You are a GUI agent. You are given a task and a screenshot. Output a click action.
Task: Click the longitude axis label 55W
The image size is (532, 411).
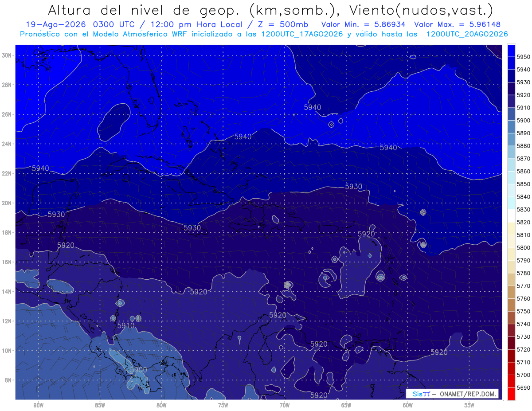tap(469, 405)
